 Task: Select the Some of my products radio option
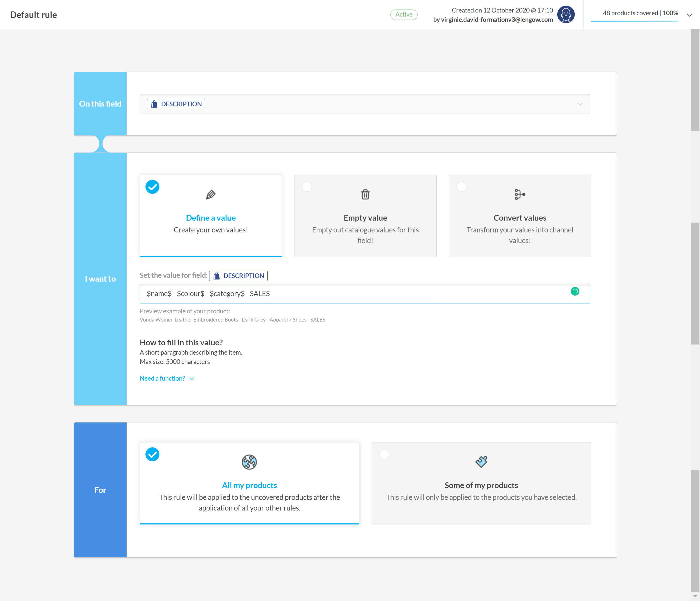click(384, 454)
